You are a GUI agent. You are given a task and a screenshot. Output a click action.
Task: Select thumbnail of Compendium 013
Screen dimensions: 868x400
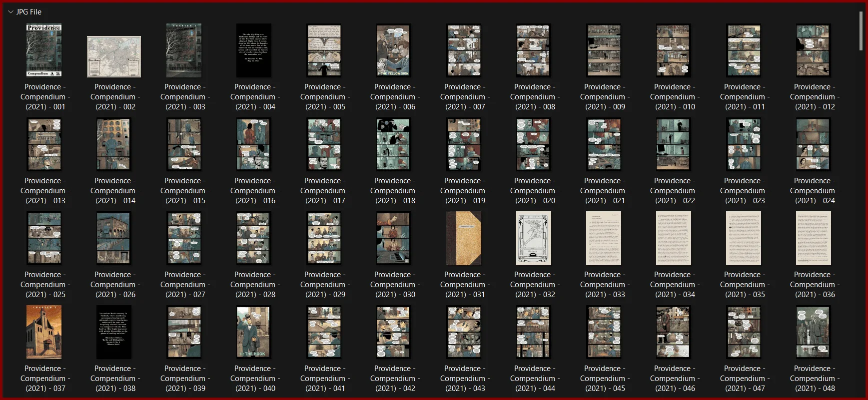[x=44, y=144]
